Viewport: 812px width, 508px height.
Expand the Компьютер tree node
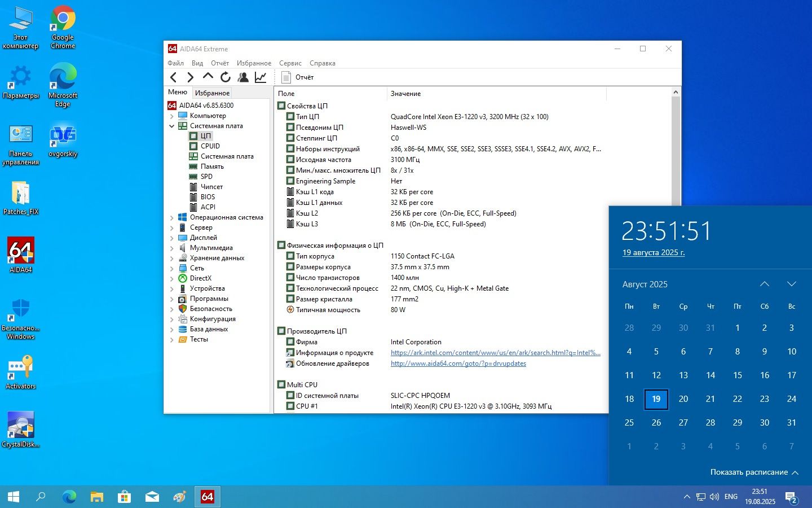pyautogui.click(x=172, y=116)
